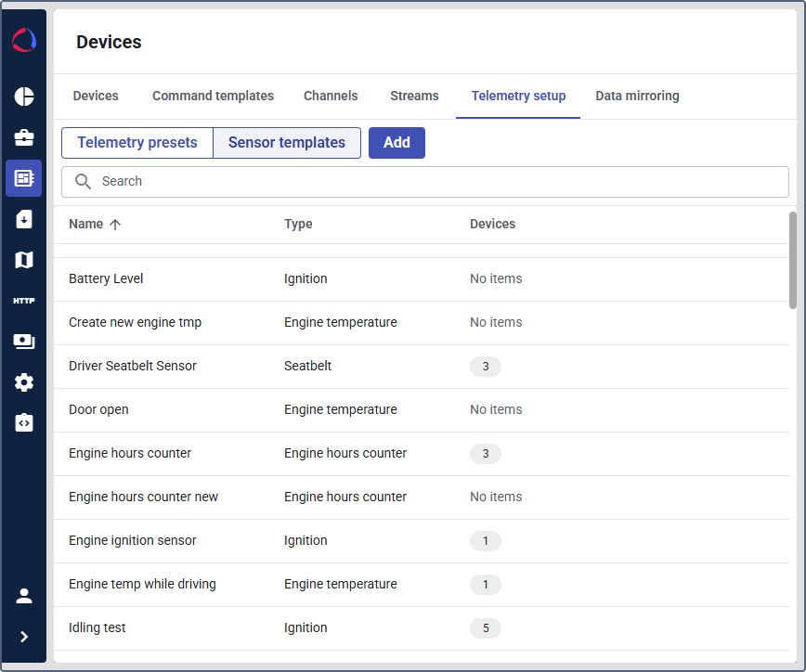Open the user profile icon
Image resolution: width=806 pixels, height=672 pixels.
pyautogui.click(x=24, y=596)
